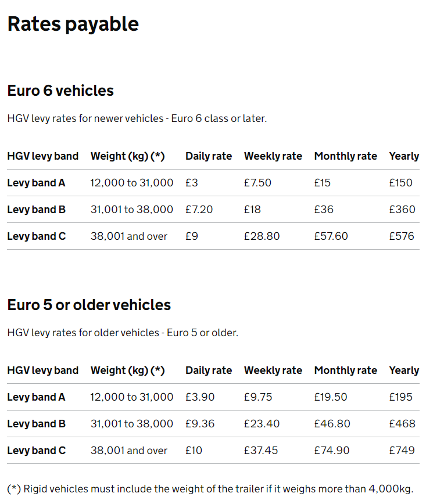
Task: Click the Euro 6 class or later description
Action: [x=137, y=118]
